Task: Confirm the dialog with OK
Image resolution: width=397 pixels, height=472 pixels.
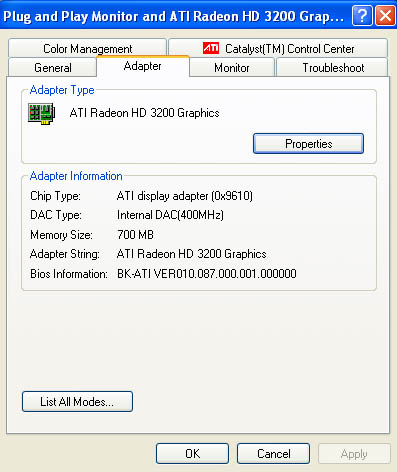Action: (192, 453)
